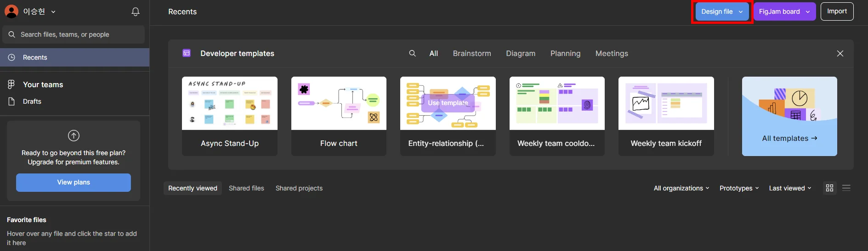Expand the FigJam board dropdown arrow

pyautogui.click(x=808, y=12)
